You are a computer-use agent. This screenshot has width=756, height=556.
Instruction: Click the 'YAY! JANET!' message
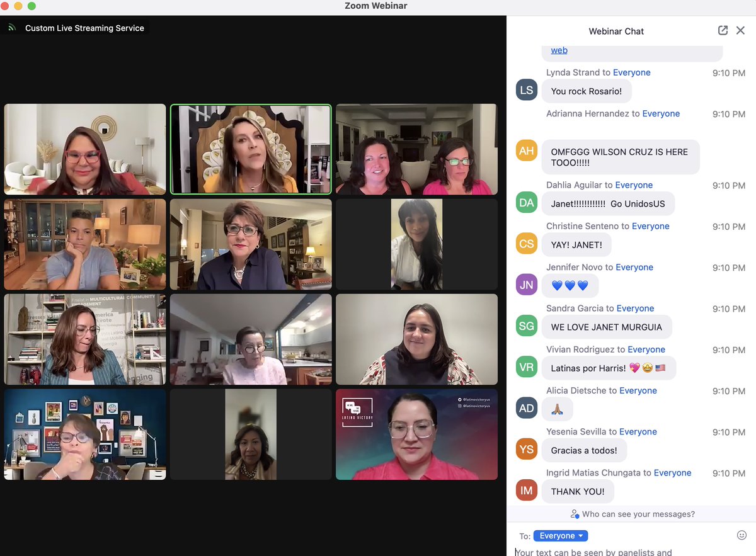(576, 245)
